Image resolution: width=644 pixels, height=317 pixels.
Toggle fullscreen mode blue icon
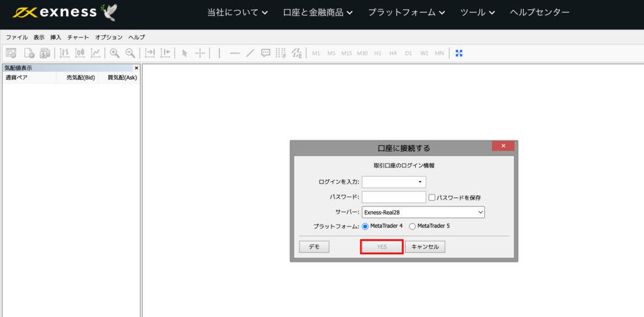(x=459, y=53)
